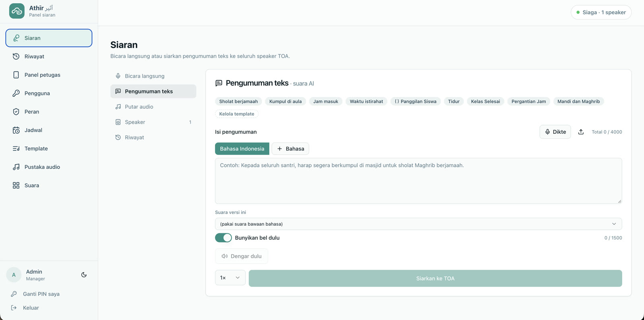Switch to Bicara langsung tab

pyautogui.click(x=153, y=76)
